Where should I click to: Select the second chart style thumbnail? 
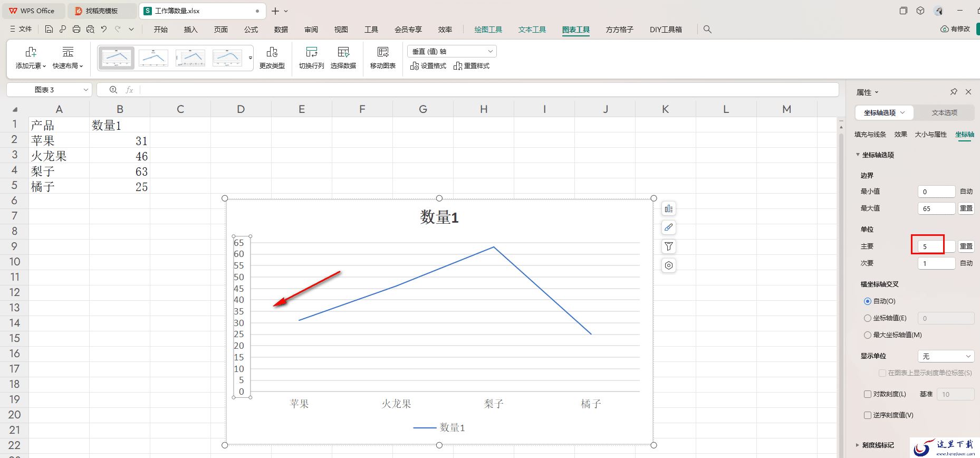(x=153, y=58)
